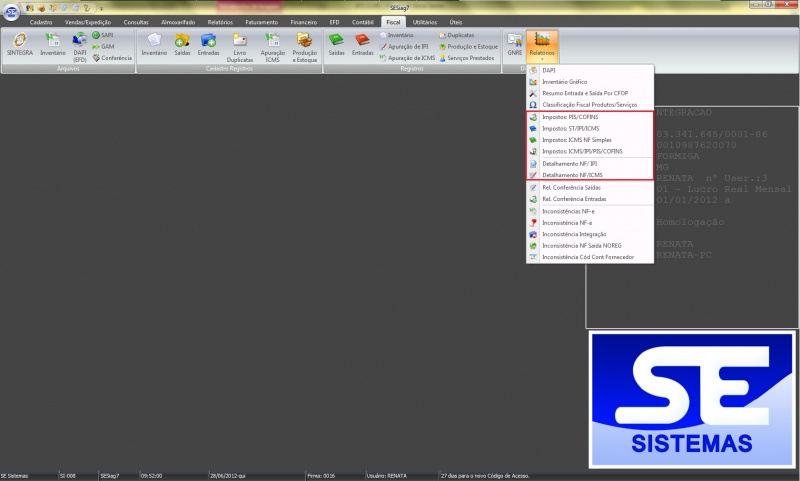Open the Financeiro ribbon tab

(x=303, y=21)
